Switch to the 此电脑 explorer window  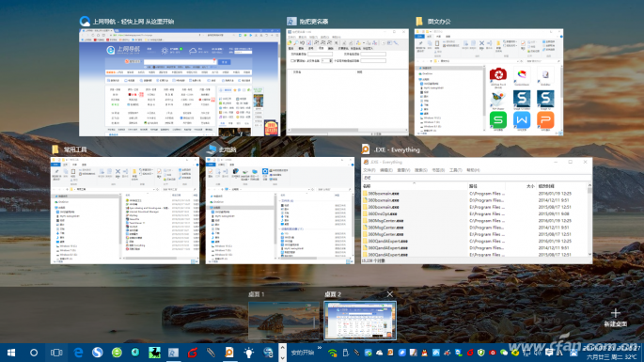(280, 211)
